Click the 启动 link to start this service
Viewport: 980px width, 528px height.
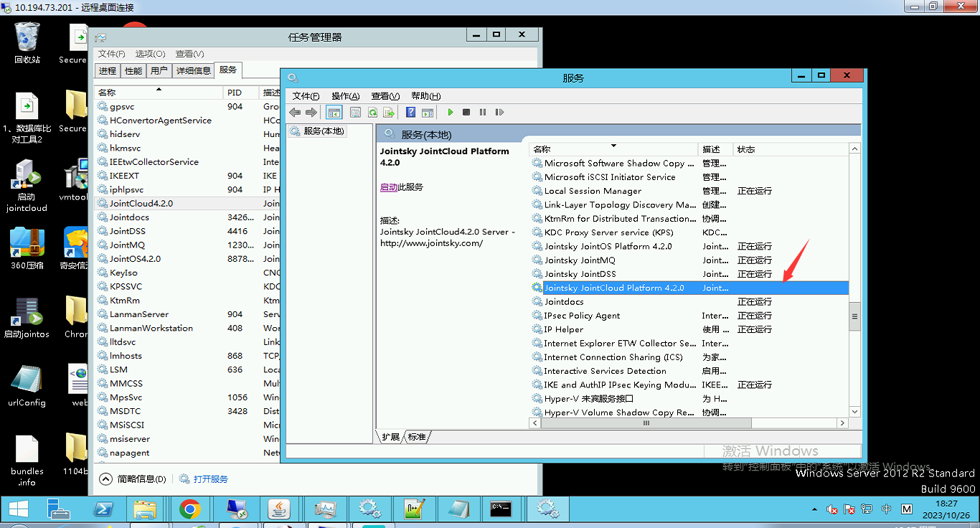[389, 187]
